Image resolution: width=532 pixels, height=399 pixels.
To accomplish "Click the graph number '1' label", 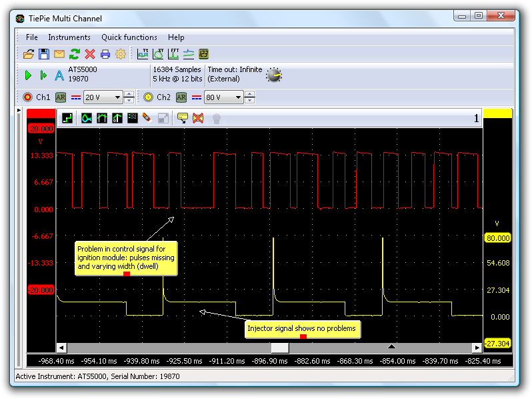I will tap(476, 118).
